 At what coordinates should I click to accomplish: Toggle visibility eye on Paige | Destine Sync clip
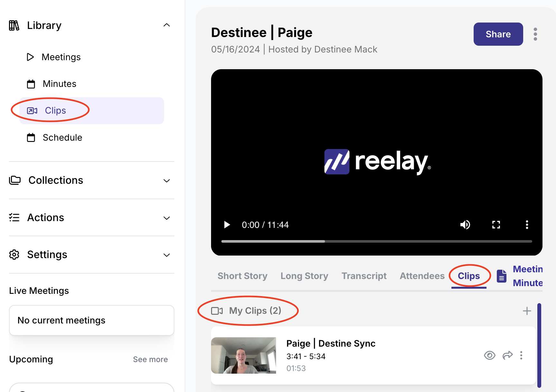click(490, 355)
